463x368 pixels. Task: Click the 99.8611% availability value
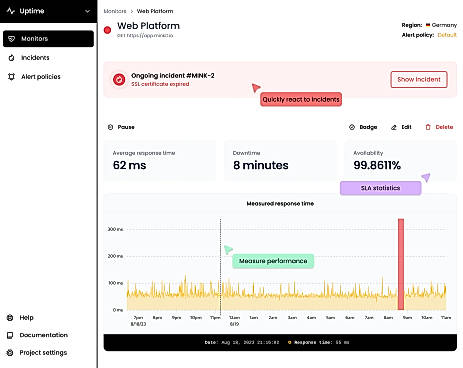pyautogui.click(x=377, y=165)
